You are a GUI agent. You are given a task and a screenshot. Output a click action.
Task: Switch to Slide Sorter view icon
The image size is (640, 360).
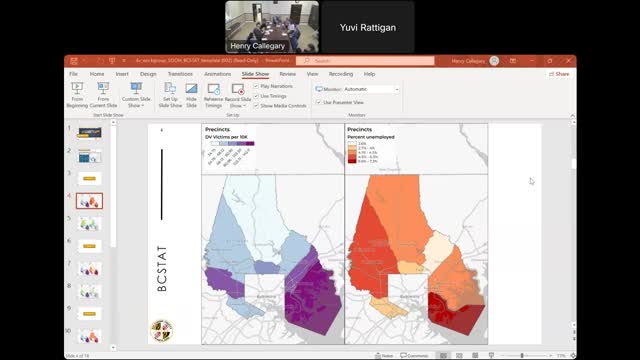pyautogui.click(x=459, y=356)
